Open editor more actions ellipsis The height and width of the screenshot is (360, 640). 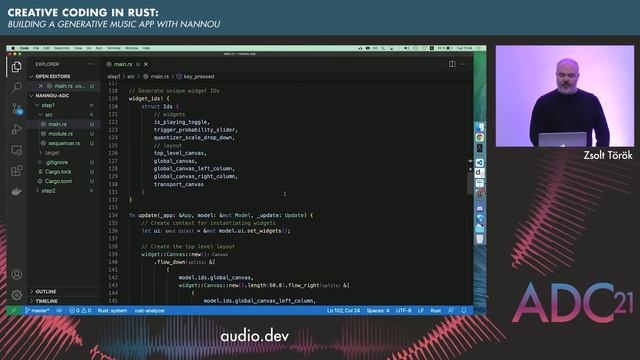(463, 64)
